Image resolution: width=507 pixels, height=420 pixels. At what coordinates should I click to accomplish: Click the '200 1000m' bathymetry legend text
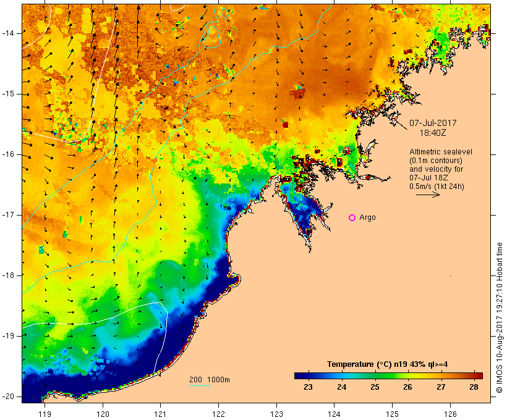(210, 380)
